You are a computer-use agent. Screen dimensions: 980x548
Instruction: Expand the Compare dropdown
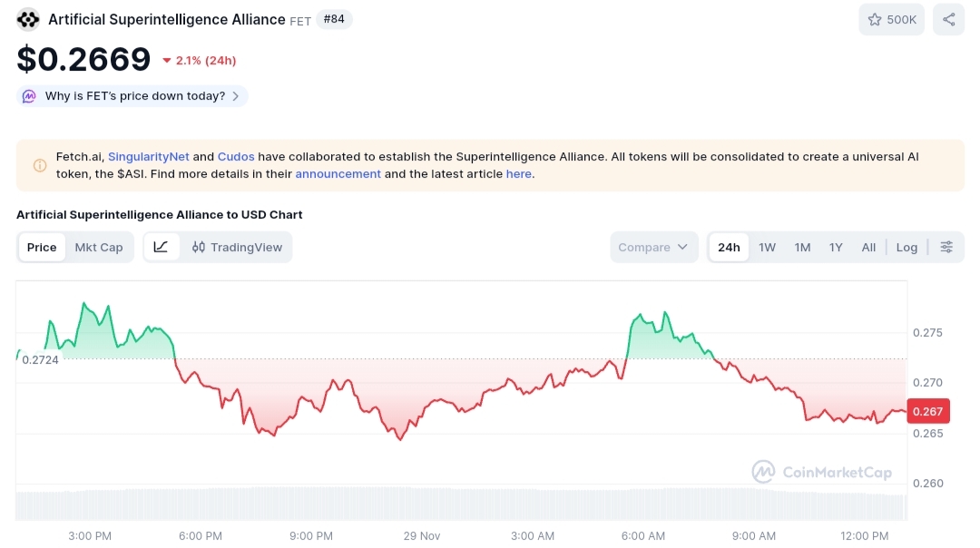point(653,248)
